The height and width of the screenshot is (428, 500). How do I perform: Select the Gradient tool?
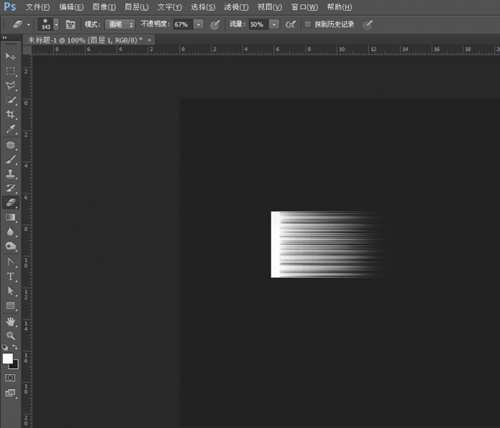point(11,217)
